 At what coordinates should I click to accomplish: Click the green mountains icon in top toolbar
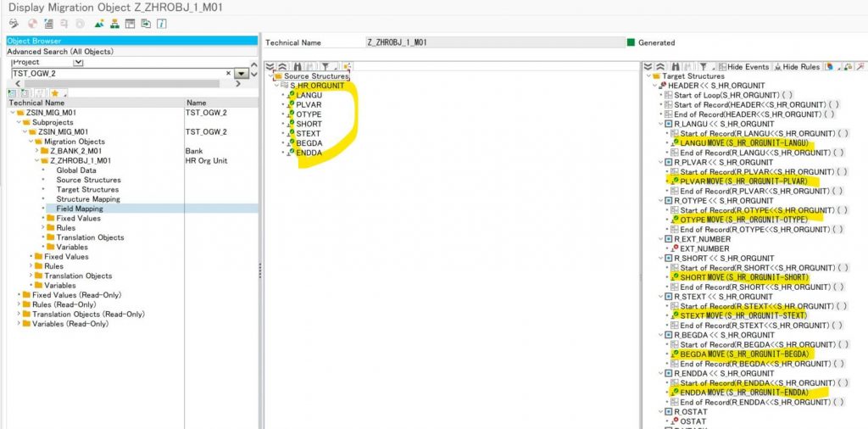[99, 24]
